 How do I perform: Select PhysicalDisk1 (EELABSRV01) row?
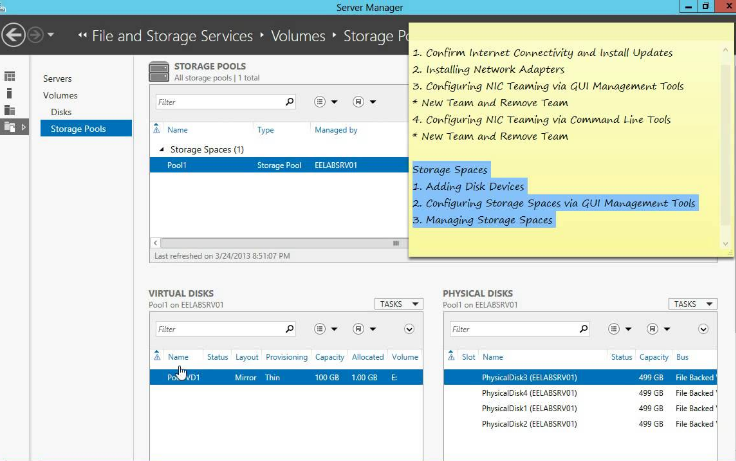[581, 408]
